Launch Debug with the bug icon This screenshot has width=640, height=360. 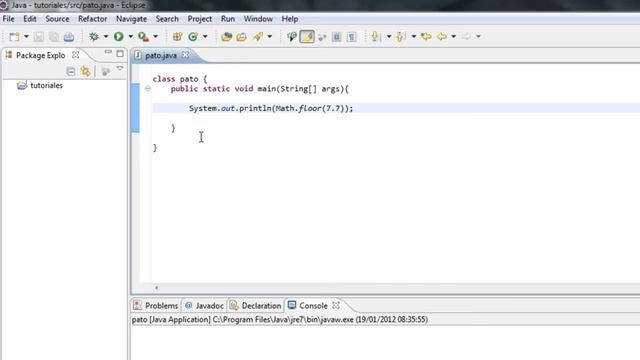pos(94,37)
